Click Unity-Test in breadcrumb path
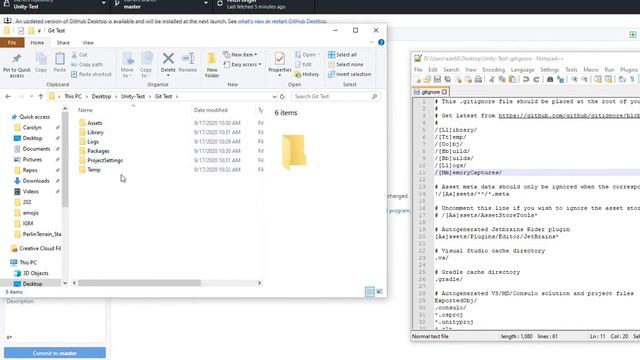Image resolution: width=640 pixels, height=360 pixels. click(133, 96)
